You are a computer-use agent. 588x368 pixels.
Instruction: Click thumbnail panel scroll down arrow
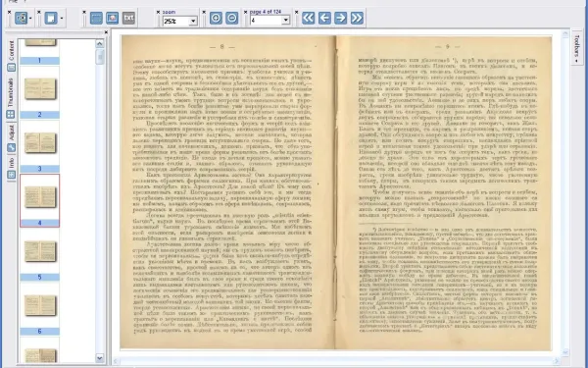(x=99, y=358)
